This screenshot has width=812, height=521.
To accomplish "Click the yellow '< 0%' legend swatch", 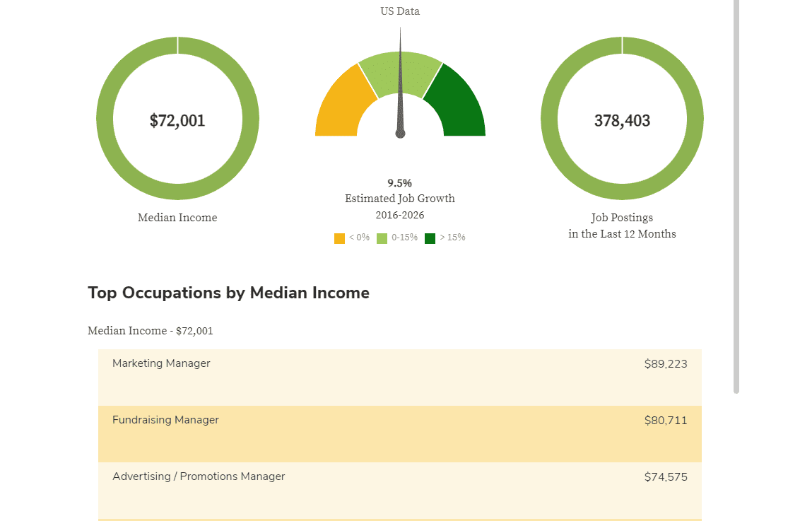I will coord(339,238).
